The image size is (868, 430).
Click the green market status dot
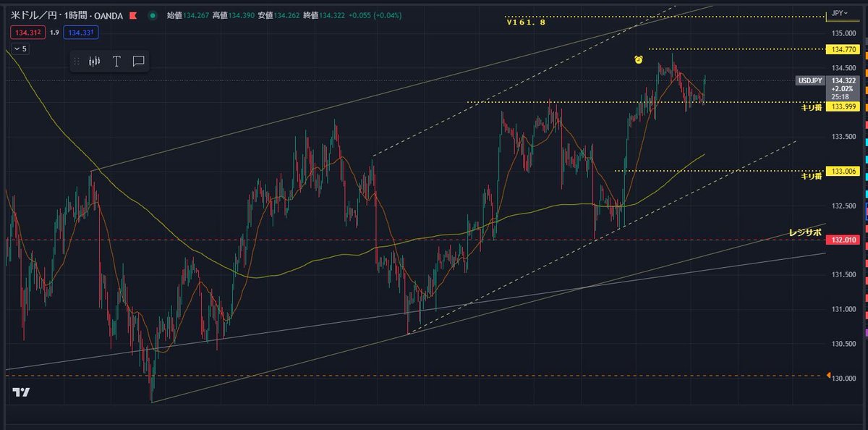pos(153,14)
